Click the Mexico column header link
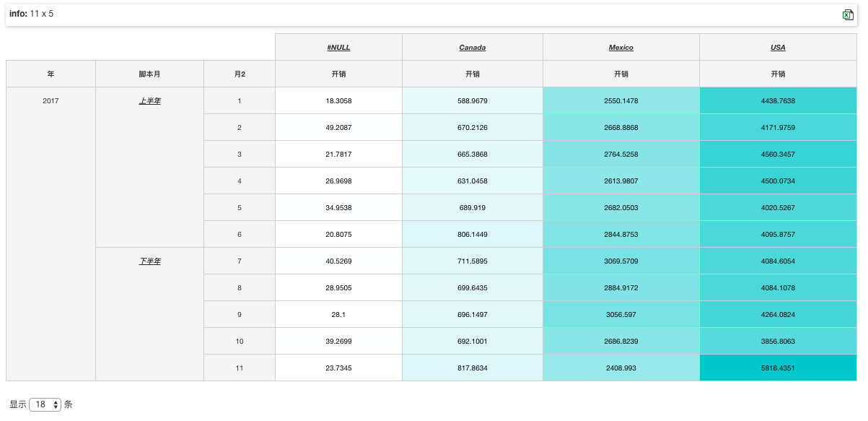The width and height of the screenshot is (868, 421). (x=621, y=48)
